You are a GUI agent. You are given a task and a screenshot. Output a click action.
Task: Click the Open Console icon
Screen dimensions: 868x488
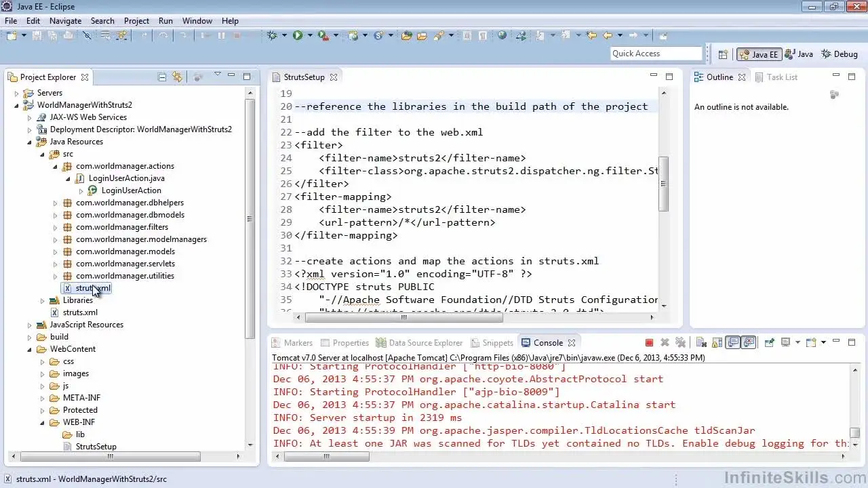(811, 343)
